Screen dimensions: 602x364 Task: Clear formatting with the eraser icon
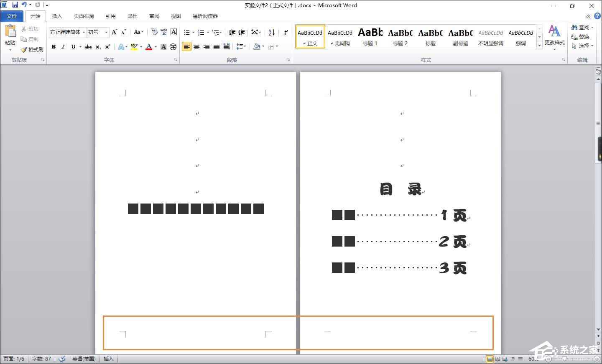154,32
